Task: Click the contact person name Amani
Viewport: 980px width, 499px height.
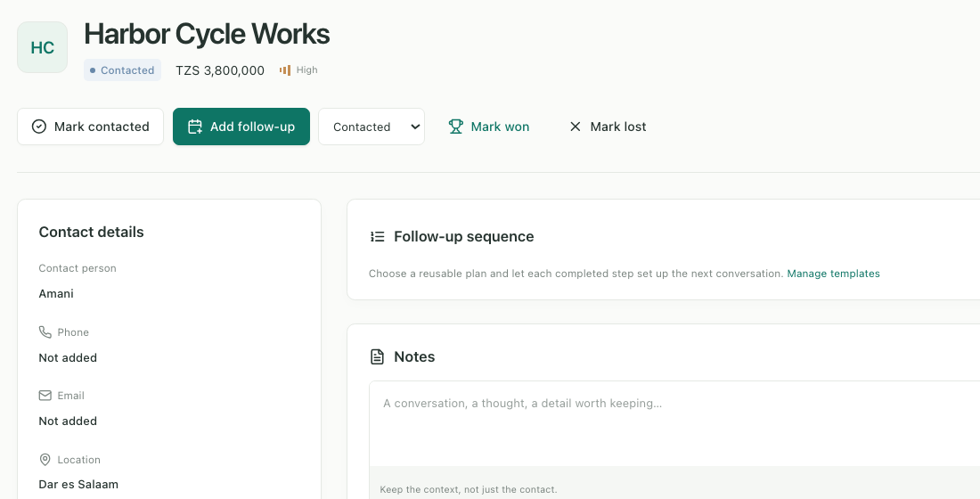Action: [x=56, y=293]
